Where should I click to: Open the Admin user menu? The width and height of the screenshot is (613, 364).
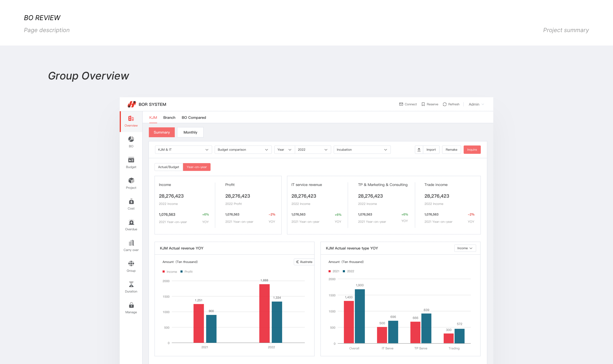click(476, 104)
